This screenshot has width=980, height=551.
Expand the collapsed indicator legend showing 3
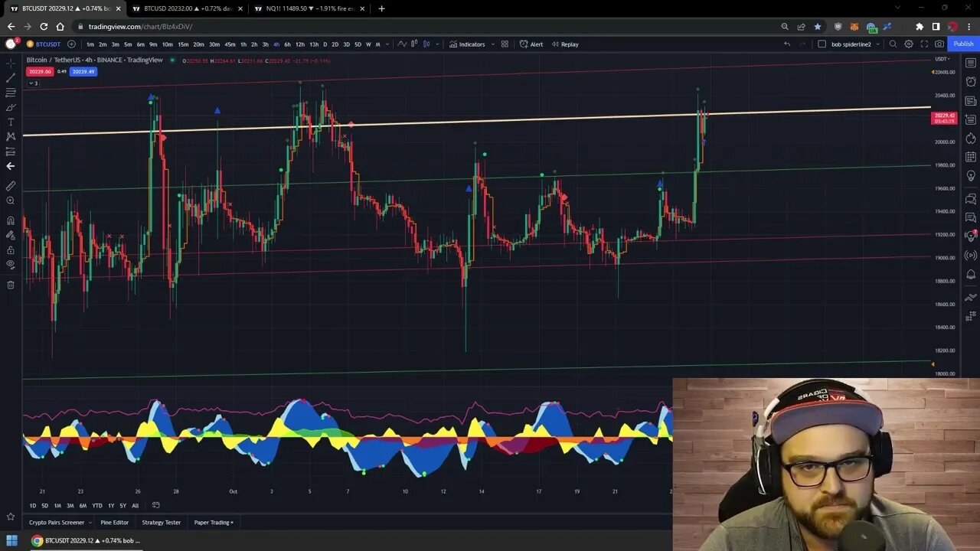coord(33,83)
